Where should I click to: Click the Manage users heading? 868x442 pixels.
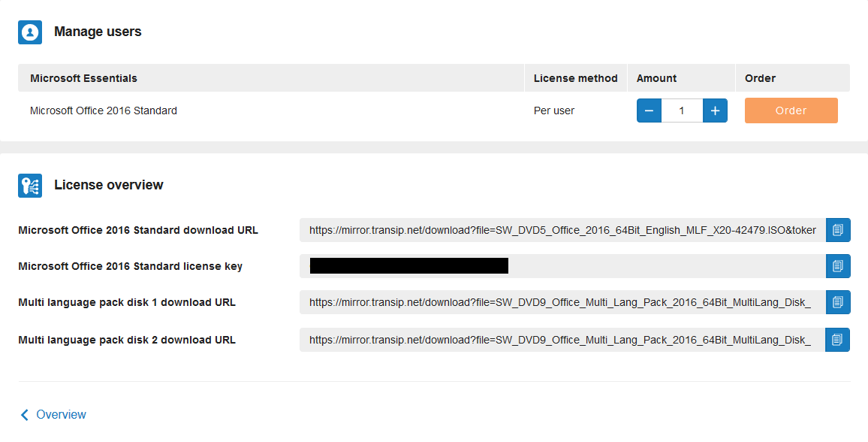tap(98, 32)
